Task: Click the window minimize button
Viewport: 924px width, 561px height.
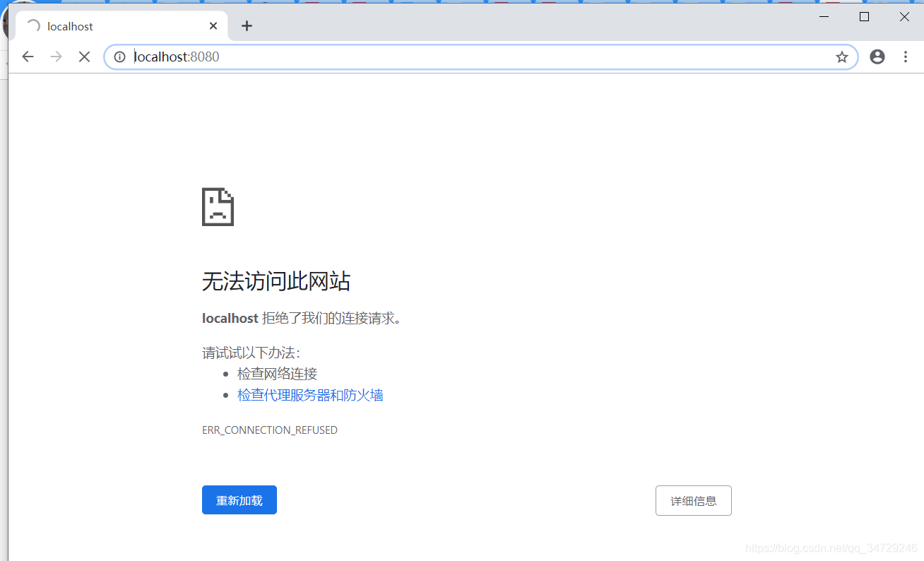Action: click(x=824, y=16)
